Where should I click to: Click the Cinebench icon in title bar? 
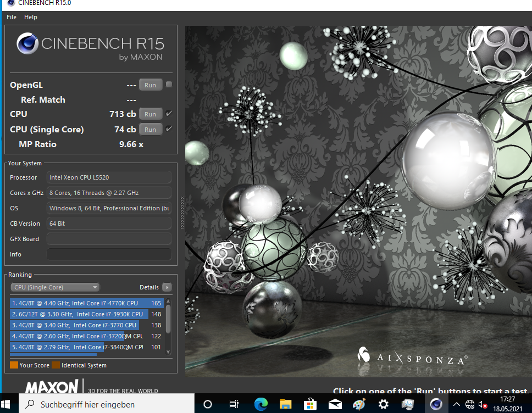point(11,3)
